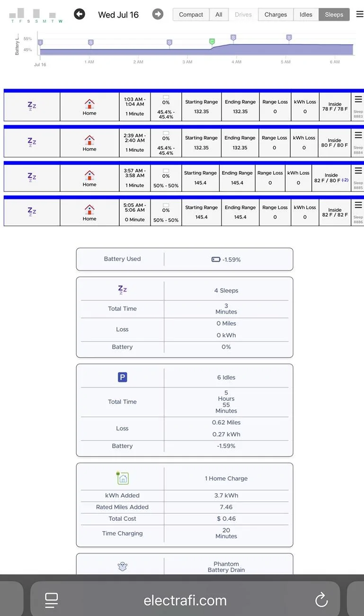Image resolution: width=364 pixels, height=616 pixels.
Task: Toggle the Idles filter
Action: (x=306, y=15)
